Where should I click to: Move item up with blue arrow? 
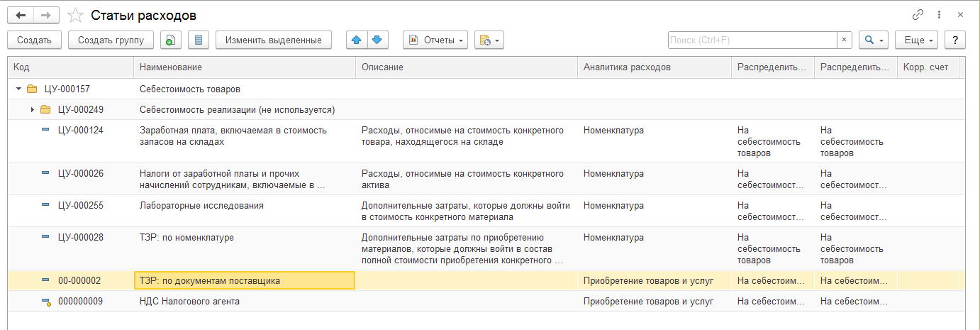coord(357,40)
